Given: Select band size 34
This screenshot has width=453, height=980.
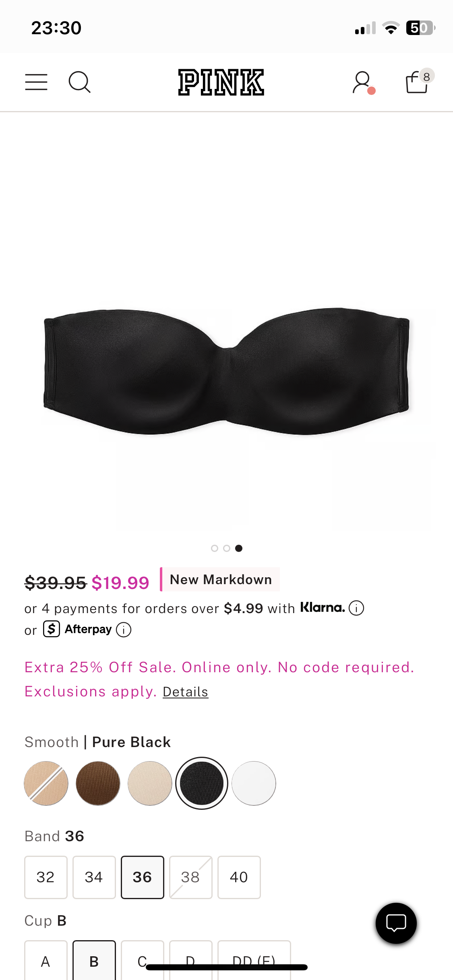Looking at the screenshot, I should (x=94, y=877).
